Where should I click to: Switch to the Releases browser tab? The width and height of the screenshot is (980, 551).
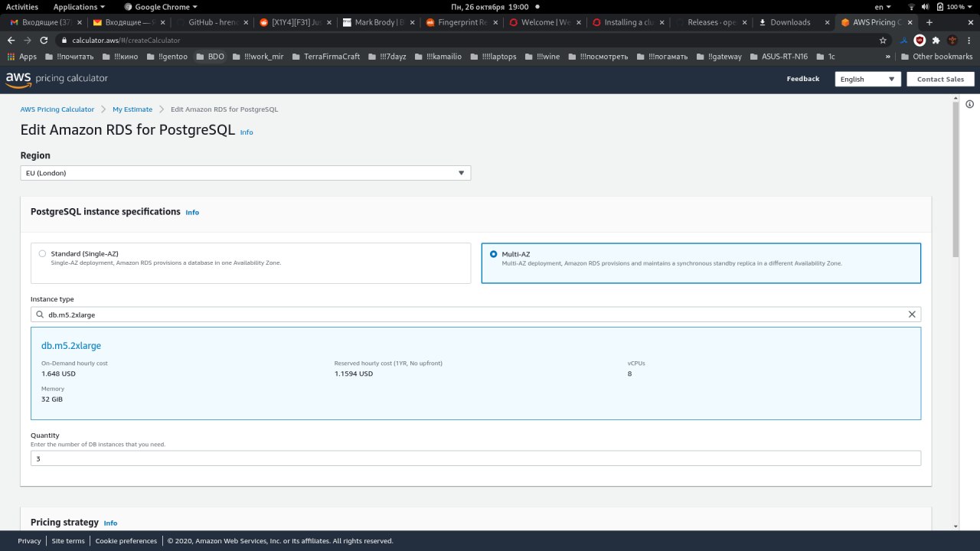coord(710,22)
